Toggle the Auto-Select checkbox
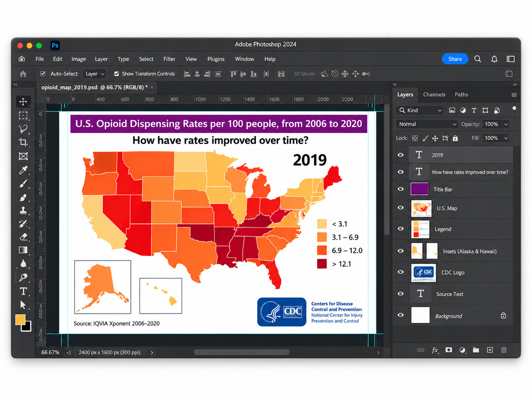 [x=43, y=74]
